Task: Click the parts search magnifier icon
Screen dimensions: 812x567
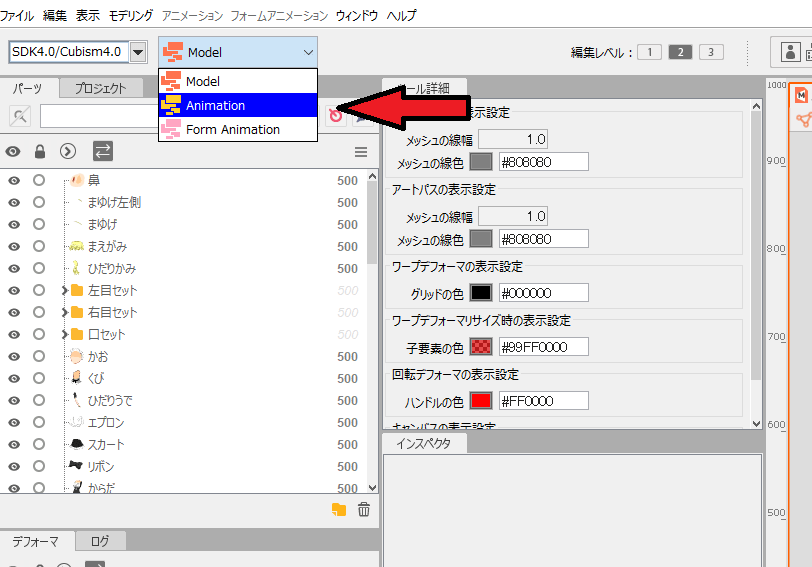Action: (x=20, y=115)
